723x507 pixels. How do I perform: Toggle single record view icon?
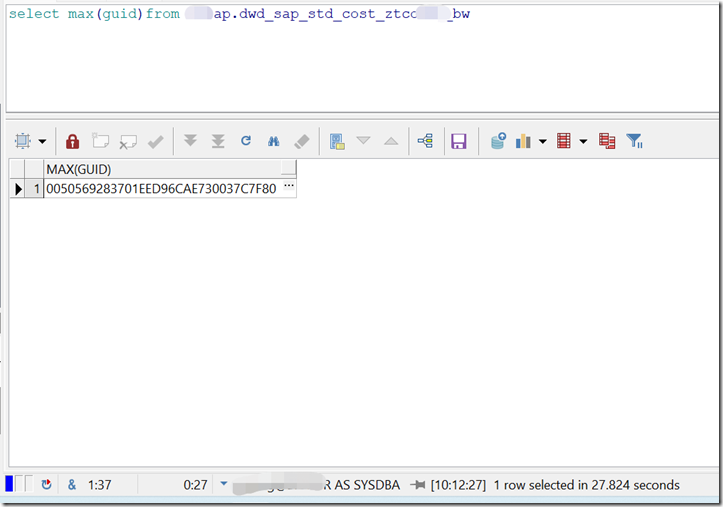[x=337, y=141]
